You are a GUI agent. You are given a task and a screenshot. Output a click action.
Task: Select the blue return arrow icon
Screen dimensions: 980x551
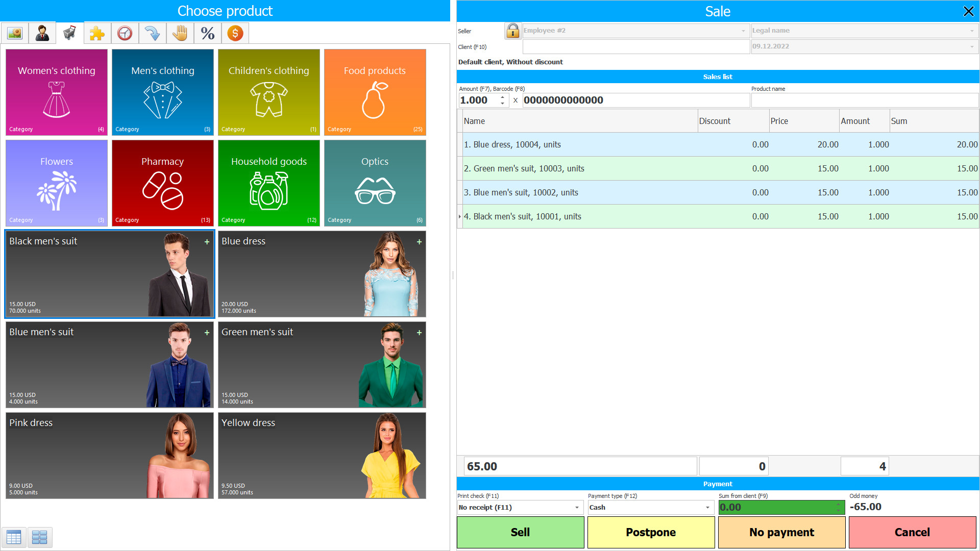[x=152, y=33]
